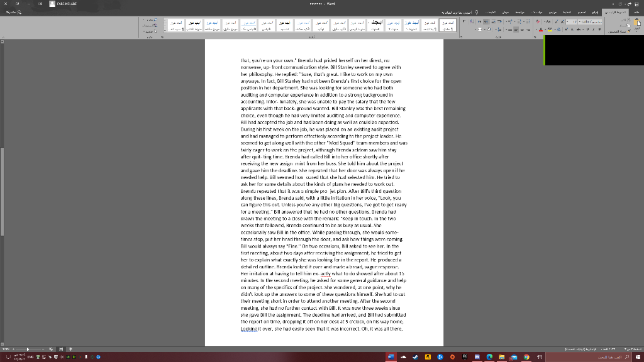This screenshot has height=362, width=644.
Task: Apply the Heading 1 style
Action: (x=411, y=25)
